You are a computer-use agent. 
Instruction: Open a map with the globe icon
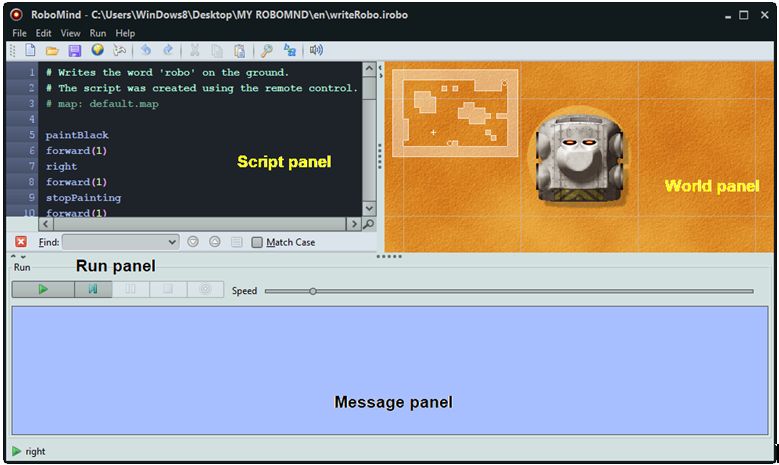(97, 50)
